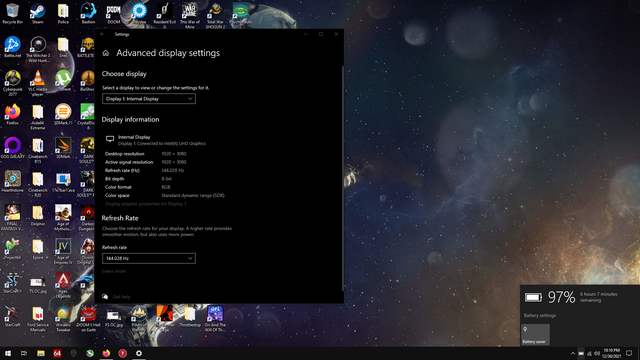
Task: Open the Ford Service Manuals folder
Action: [38, 318]
